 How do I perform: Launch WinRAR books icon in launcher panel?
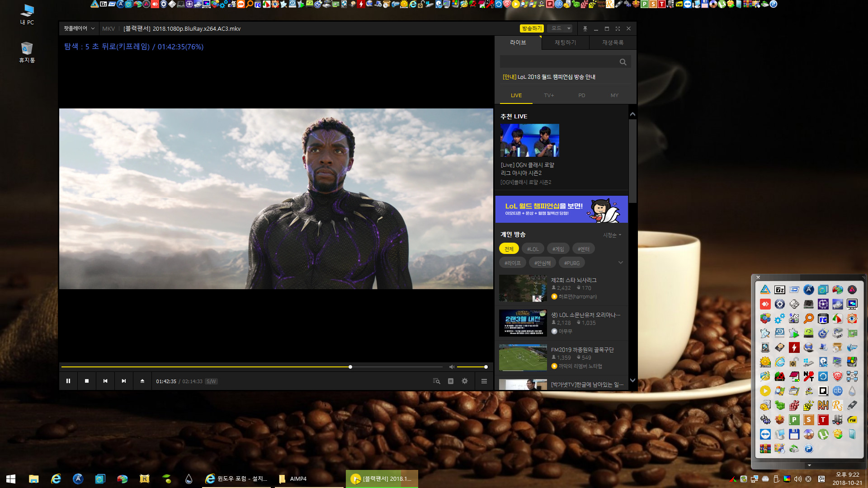point(765,449)
